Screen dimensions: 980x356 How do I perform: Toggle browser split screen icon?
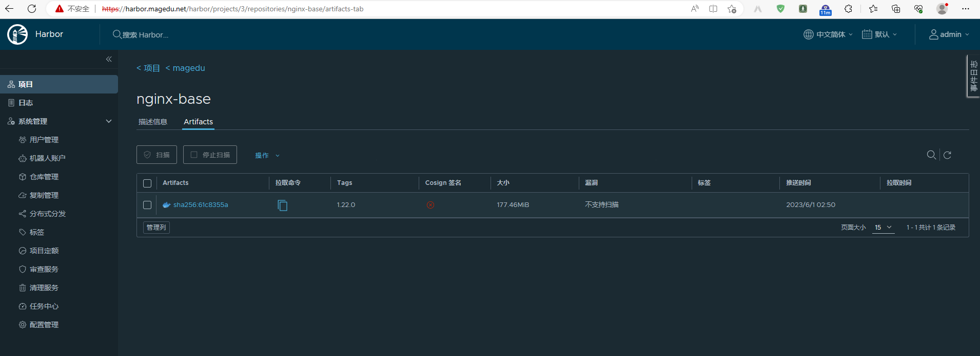click(713, 9)
